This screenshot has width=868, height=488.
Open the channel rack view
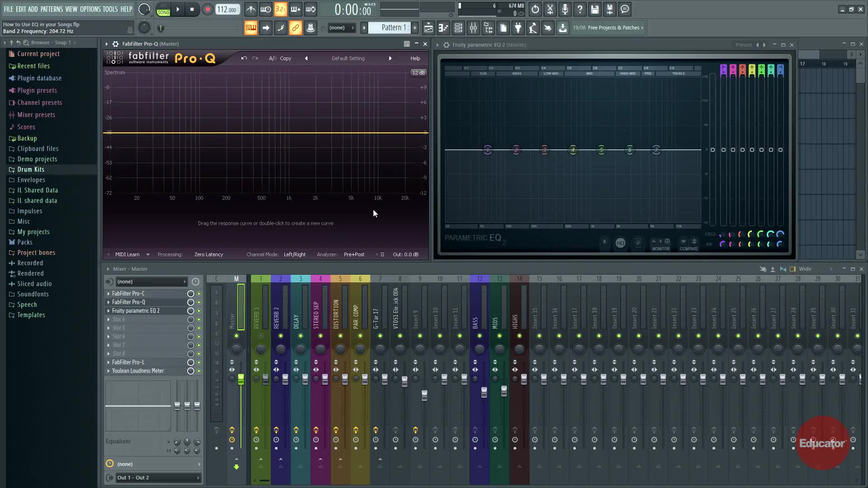click(x=458, y=28)
